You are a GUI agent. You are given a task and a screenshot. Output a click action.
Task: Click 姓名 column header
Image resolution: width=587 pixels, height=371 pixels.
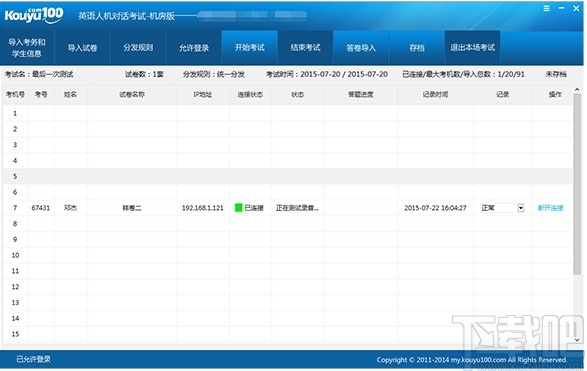(70, 94)
